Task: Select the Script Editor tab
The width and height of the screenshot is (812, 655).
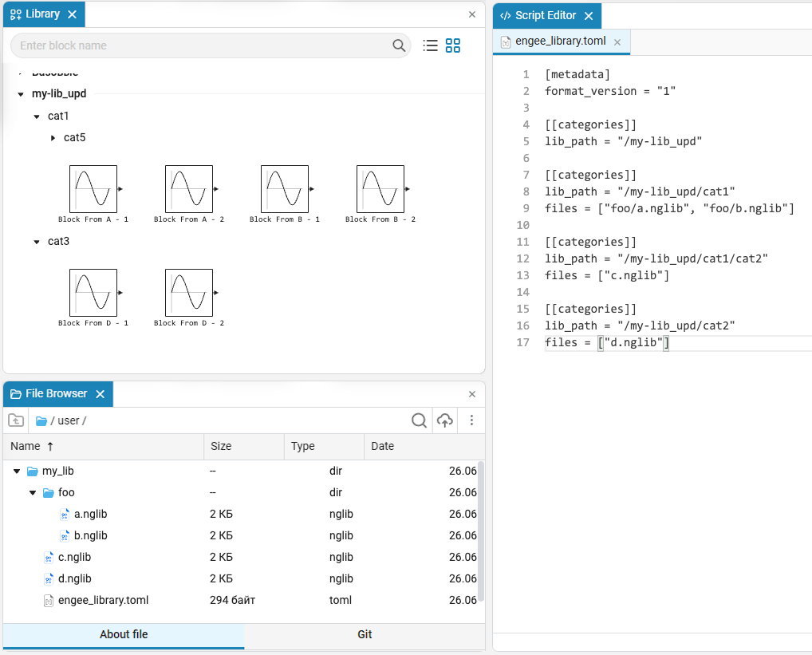Action: click(x=547, y=15)
